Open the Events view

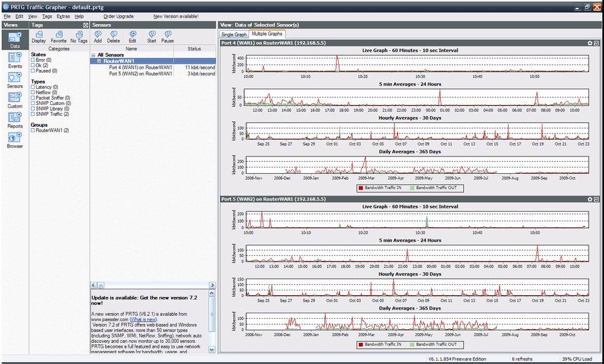pos(14,60)
